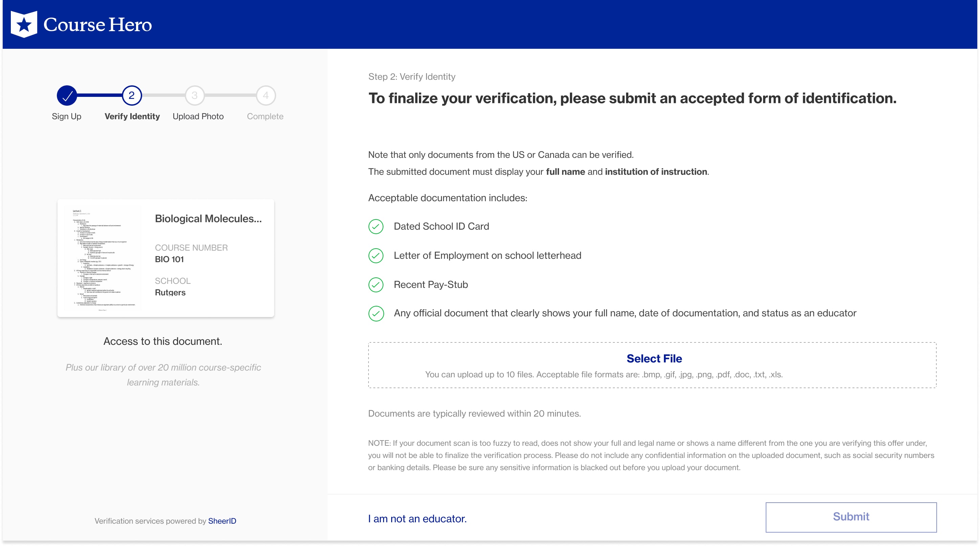Click the Biological Molecules document title

pyautogui.click(x=208, y=218)
